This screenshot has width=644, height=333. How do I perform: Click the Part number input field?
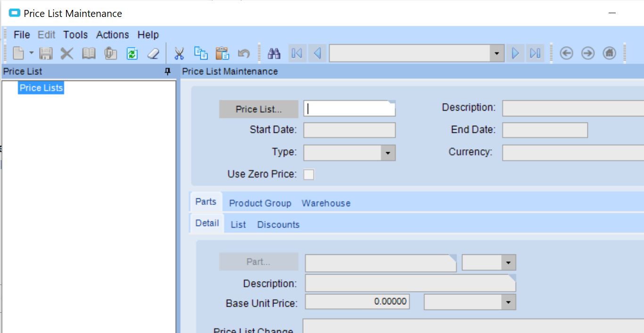click(381, 263)
